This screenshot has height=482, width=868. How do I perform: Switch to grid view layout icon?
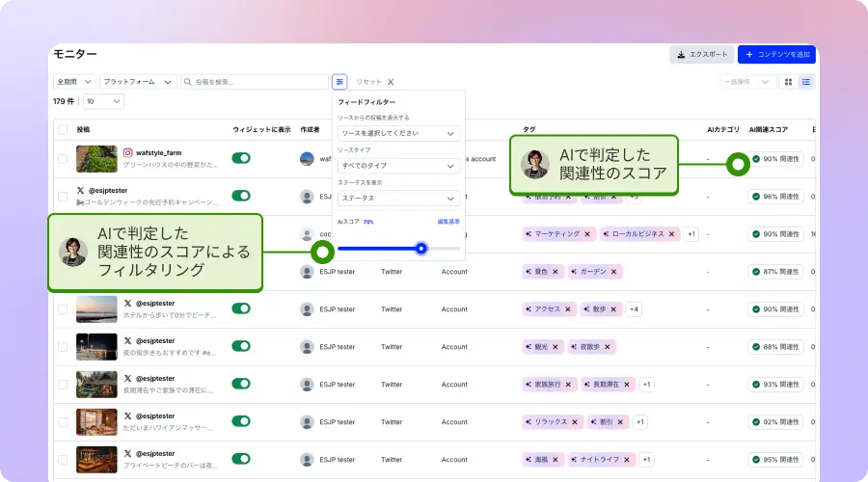tap(788, 82)
